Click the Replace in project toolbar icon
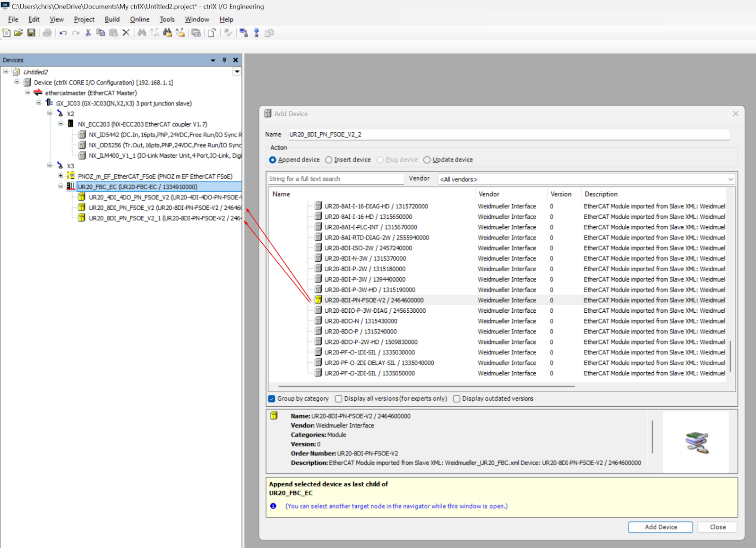The width and height of the screenshot is (756, 548). pyautogui.click(x=180, y=33)
